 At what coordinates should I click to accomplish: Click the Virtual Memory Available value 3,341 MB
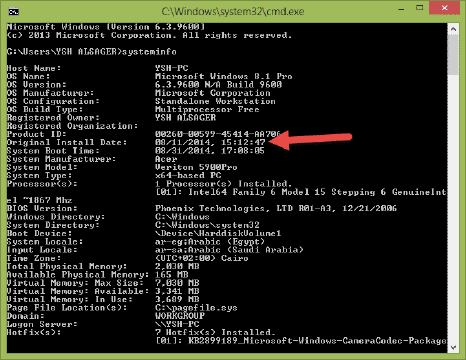tap(177, 291)
